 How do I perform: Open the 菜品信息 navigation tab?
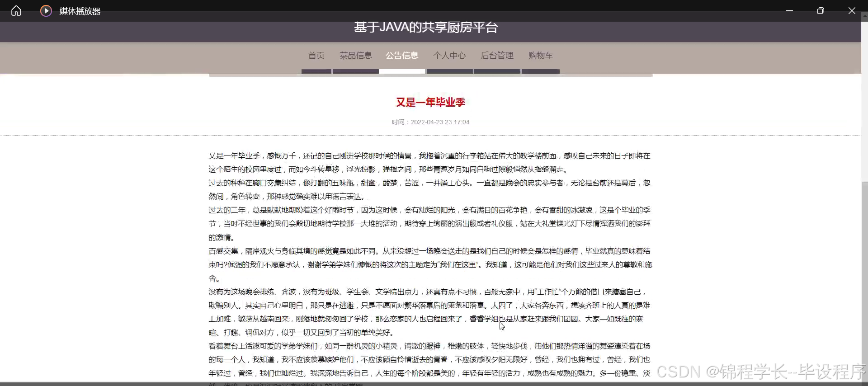click(x=356, y=56)
